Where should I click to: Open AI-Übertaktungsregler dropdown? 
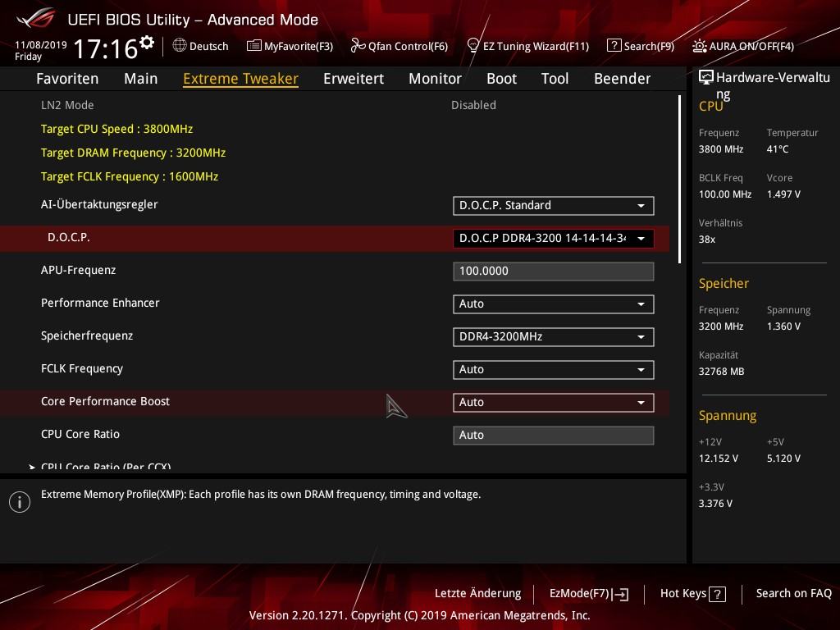tap(554, 206)
